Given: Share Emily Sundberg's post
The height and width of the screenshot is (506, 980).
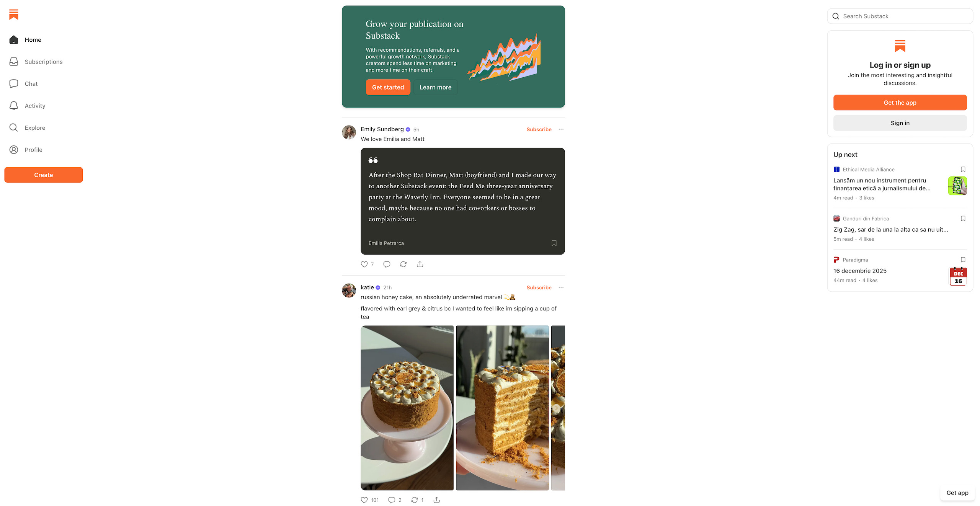Looking at the screenshot, I should [420, 264].
